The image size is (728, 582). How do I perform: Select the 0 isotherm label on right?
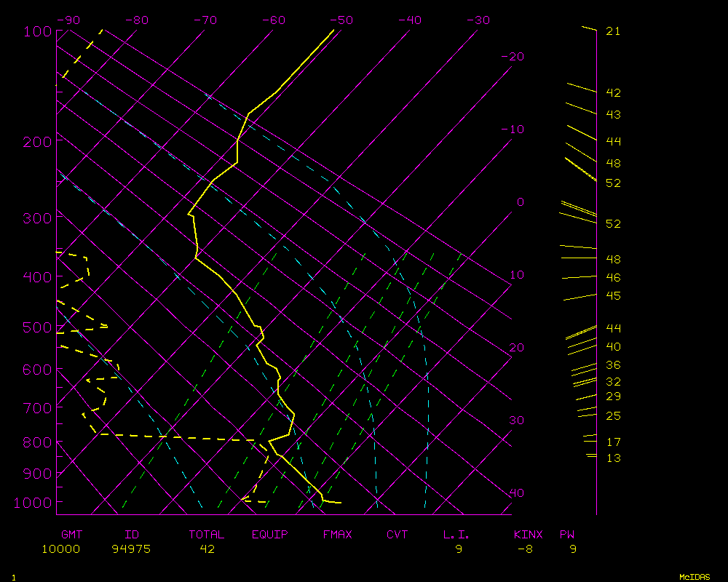(x=520, y=202)
